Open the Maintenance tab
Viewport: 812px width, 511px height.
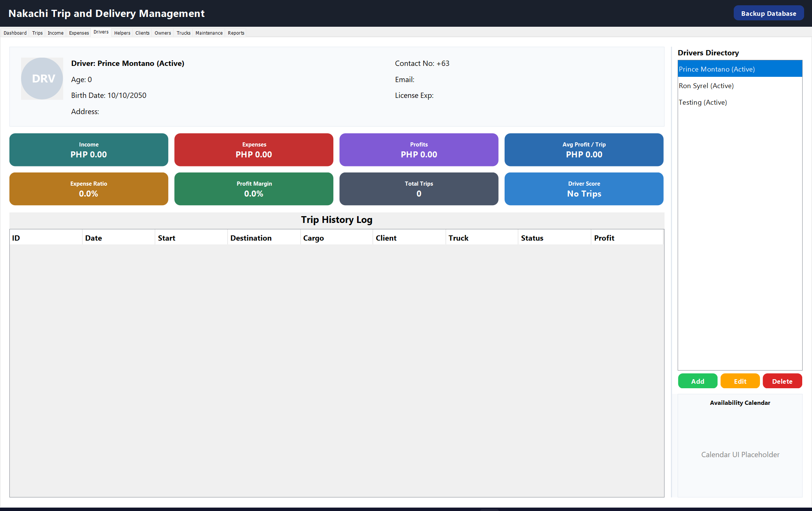(209, 33)
